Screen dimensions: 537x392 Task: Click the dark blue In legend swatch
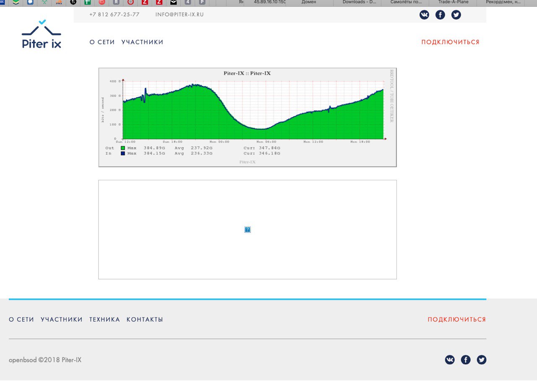tap(123, 153)
